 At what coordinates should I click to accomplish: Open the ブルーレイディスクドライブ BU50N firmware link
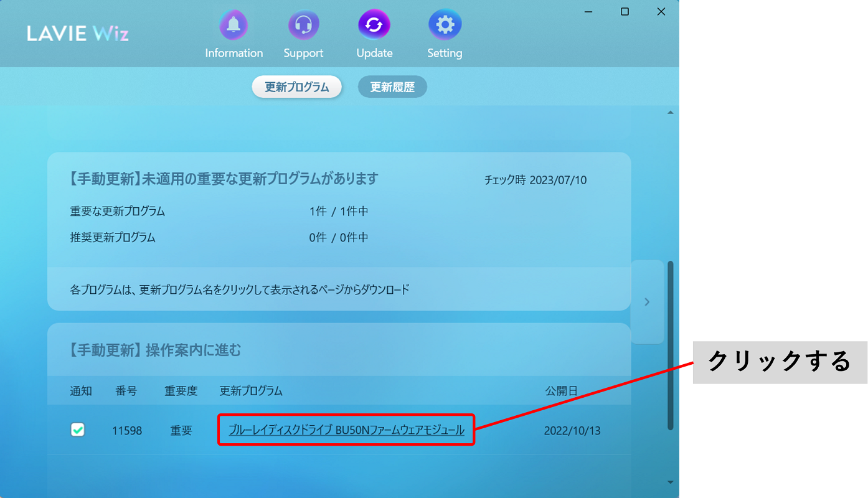click(x=346, y=430)
